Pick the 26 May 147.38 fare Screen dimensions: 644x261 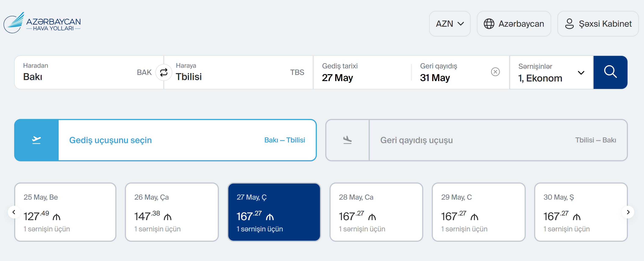[x=171, y=212]
